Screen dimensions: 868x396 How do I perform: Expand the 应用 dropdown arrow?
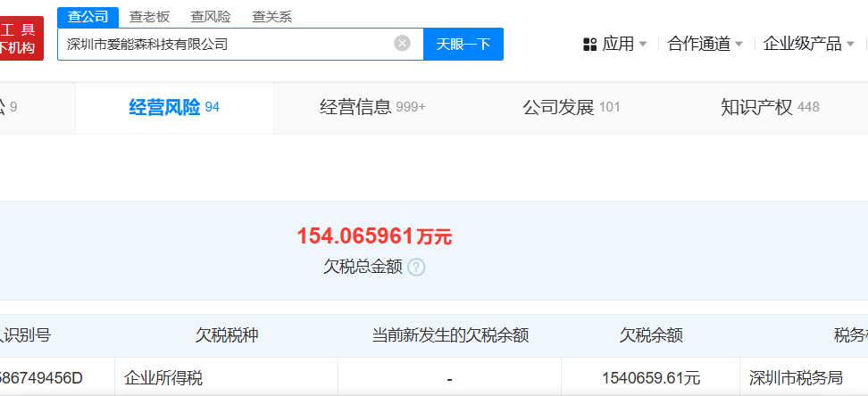[643, 44]
